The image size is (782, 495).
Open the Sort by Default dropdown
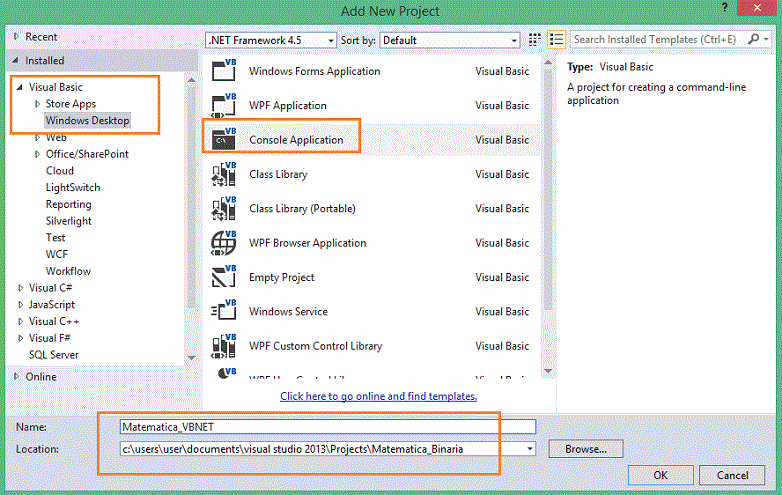click(449, 40)
